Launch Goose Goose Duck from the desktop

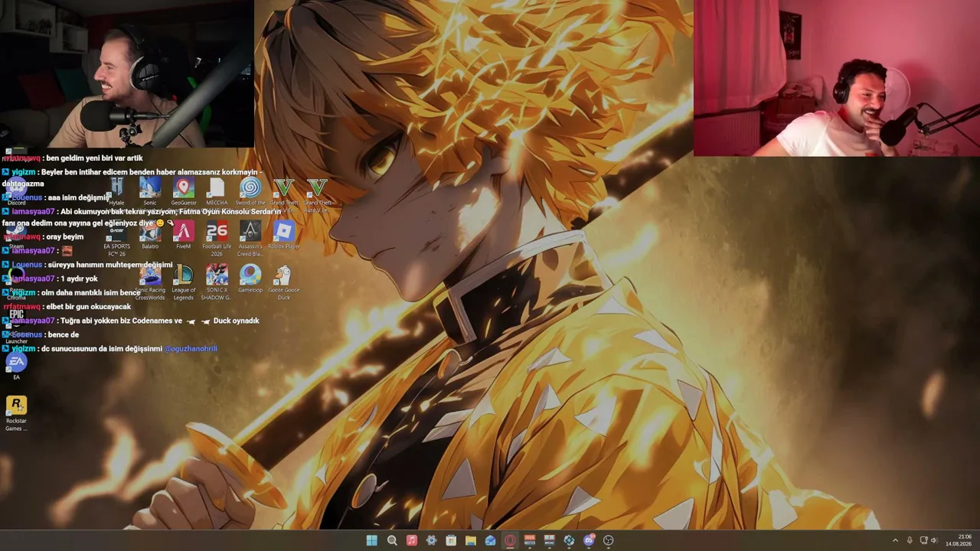283,282
